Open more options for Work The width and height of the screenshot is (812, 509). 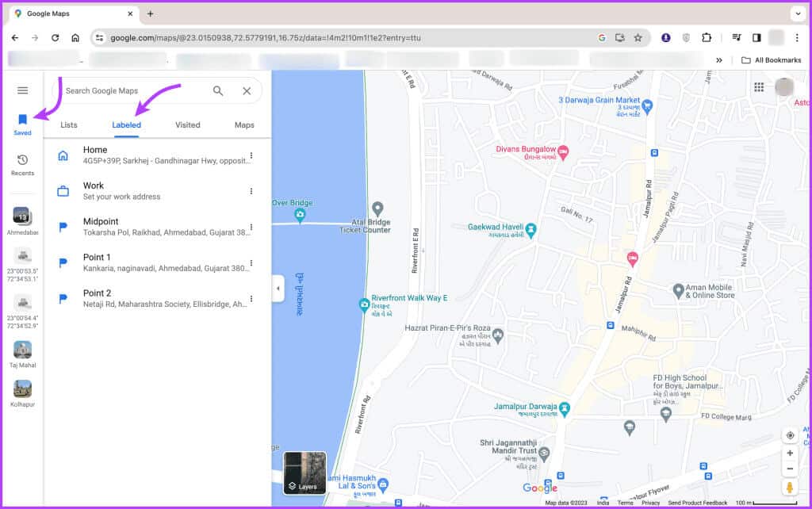point(251,191)
